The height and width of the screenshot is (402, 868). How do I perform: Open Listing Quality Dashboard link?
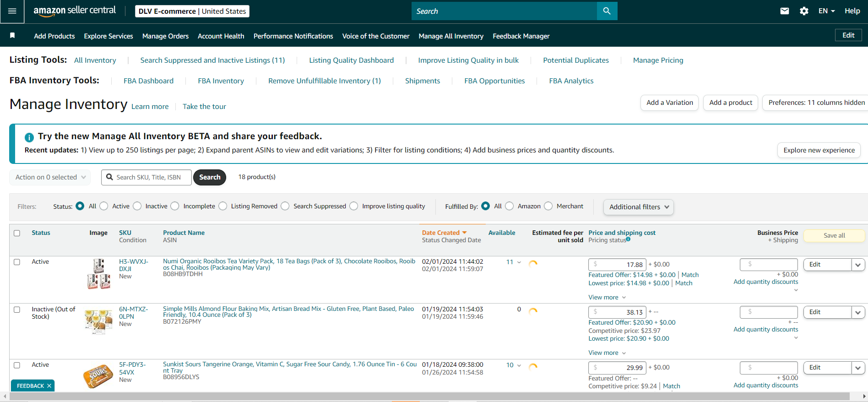[351, 60]
